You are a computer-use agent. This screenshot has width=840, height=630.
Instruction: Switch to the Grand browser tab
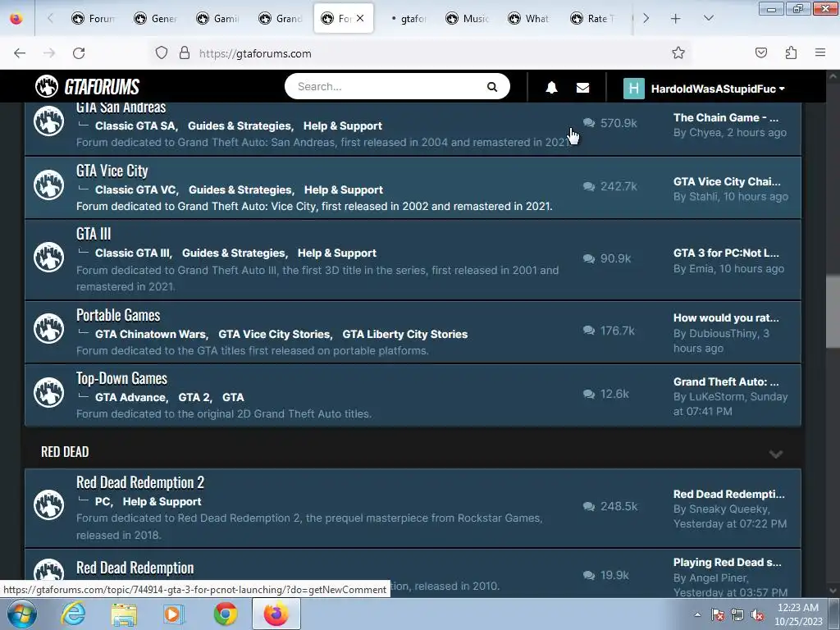281,18
